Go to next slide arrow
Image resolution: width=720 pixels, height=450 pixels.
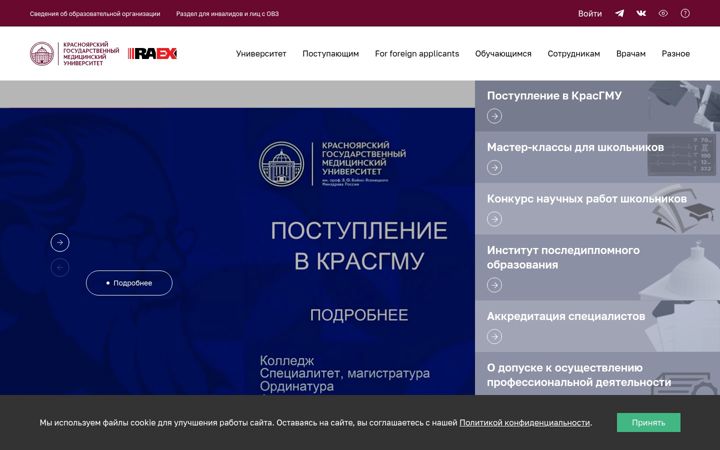click(60, 242)
